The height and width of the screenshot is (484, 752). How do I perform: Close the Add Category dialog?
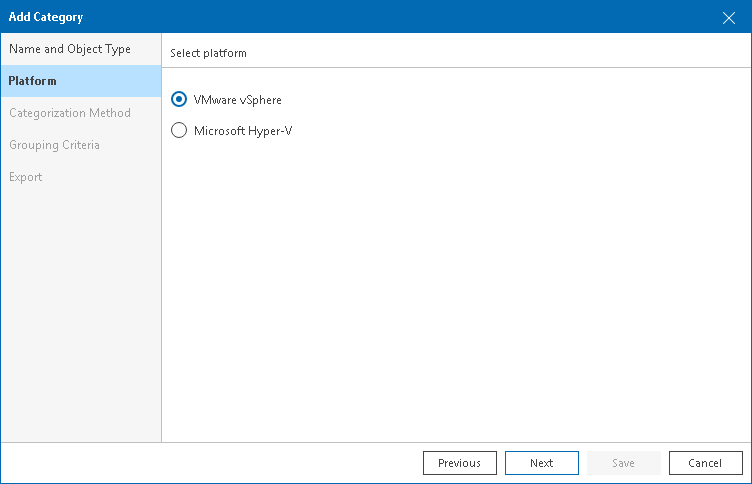click(x=729, y=17)
